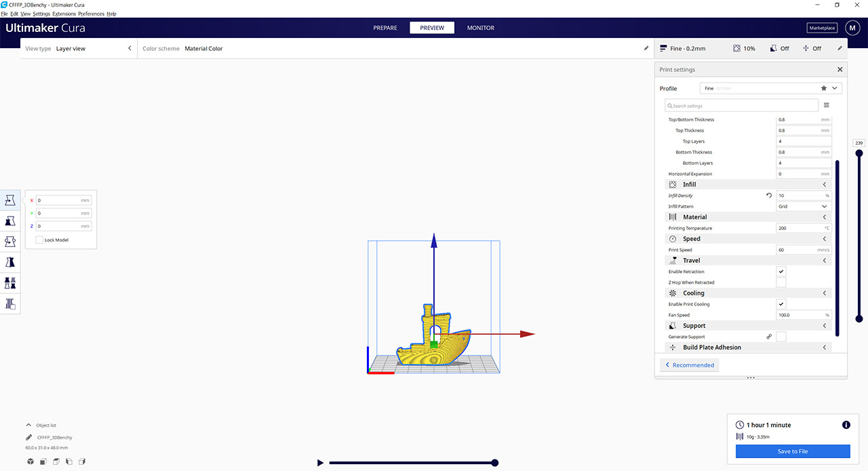The width and height of the screenshot is (868, 471).
Task: Collapse the Support settings section
Action: [825, 326]
